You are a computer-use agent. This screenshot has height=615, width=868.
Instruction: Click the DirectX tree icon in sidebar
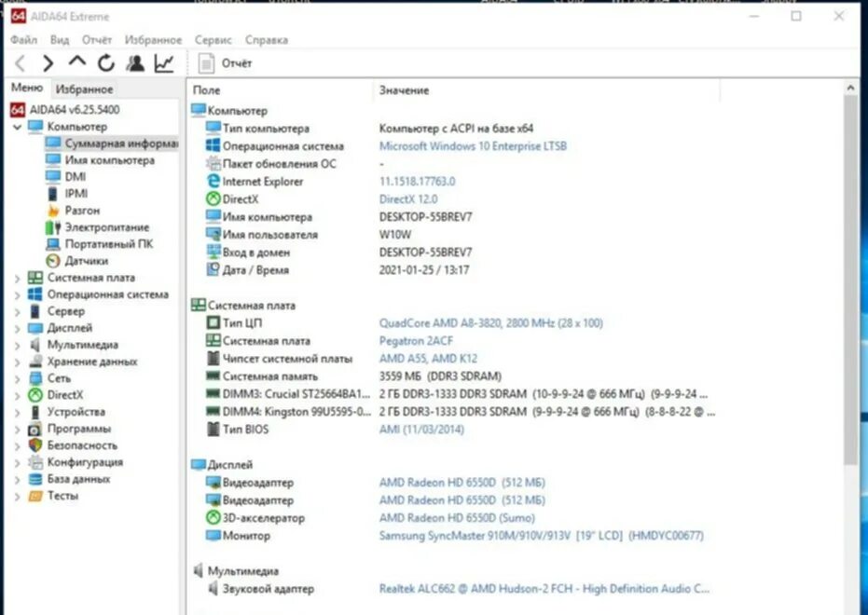35,395
